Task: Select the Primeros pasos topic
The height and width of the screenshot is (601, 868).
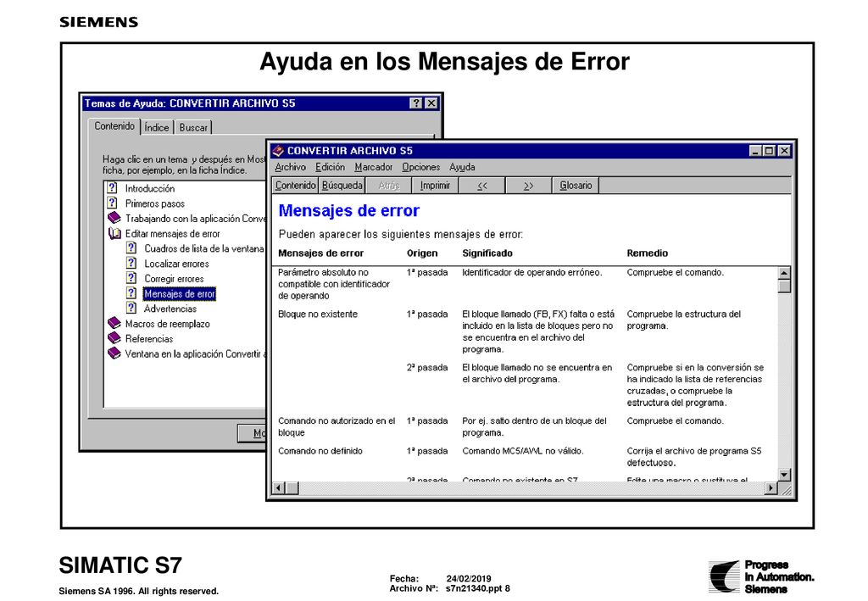Action: pos(155,203)
